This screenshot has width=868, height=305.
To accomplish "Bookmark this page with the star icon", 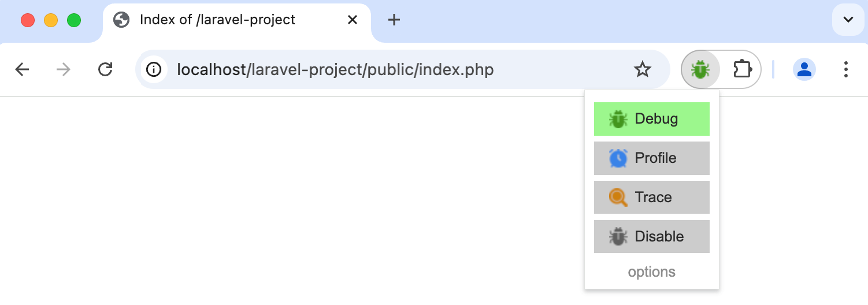I will point(642,70).
